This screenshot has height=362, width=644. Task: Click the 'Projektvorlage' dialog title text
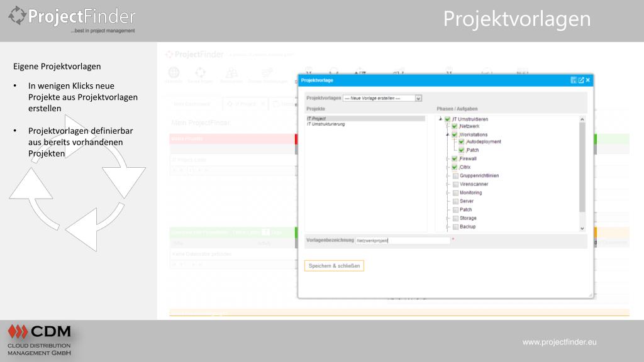(317, 80)
